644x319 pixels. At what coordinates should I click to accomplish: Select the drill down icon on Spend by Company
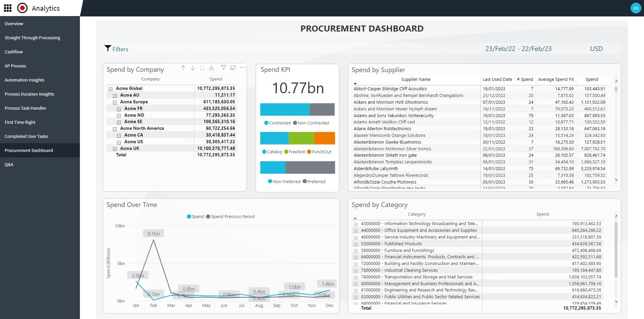[x=193, y=68]
